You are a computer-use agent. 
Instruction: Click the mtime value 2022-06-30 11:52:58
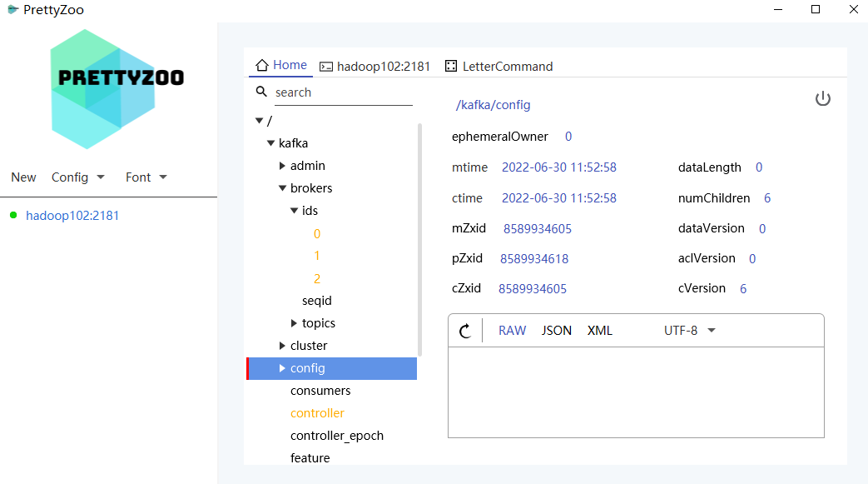point(559,167)
